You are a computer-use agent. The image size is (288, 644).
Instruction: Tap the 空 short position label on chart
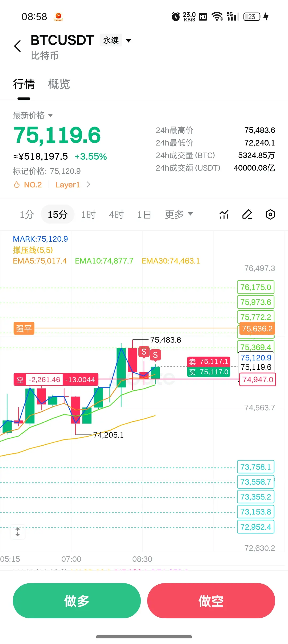20,380
